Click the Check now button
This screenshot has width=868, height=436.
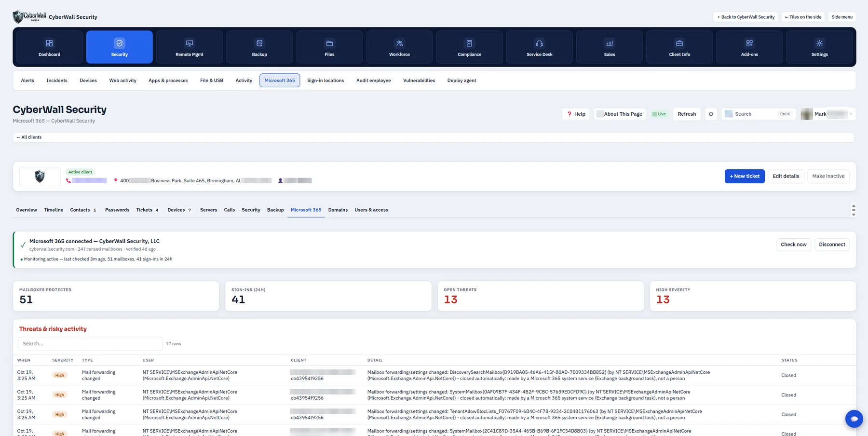point(794,245)
